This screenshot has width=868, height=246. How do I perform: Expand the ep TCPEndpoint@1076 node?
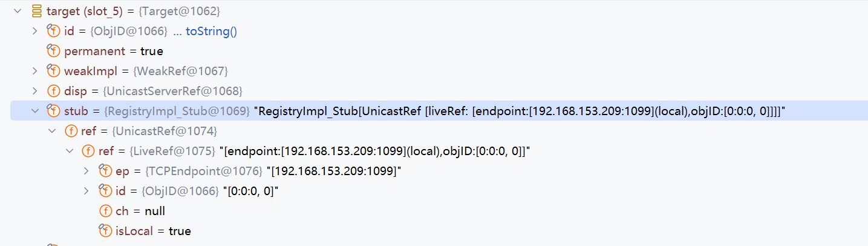86,171
